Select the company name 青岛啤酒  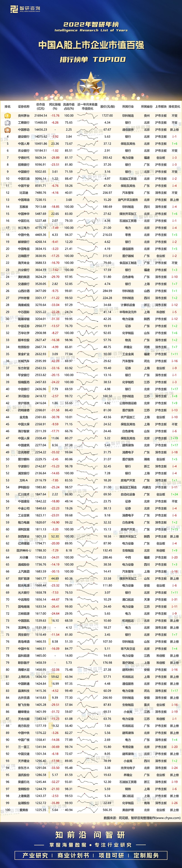(x=24, y=642)
